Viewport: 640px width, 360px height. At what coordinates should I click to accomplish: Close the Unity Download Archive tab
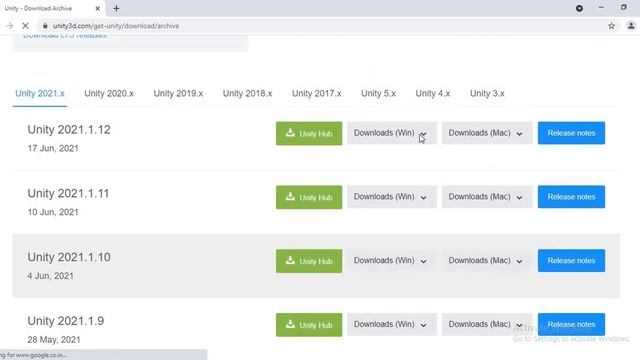(98, 8)
